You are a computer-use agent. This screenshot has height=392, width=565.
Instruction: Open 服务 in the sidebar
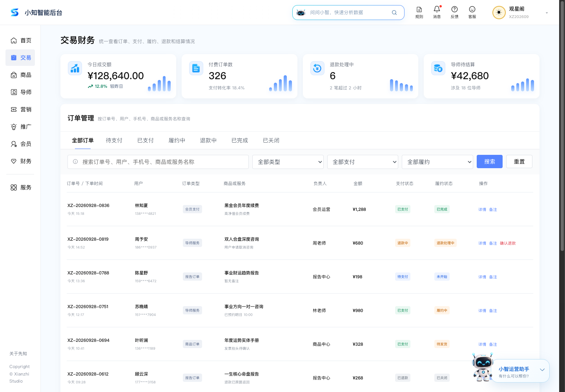point(20,187)
